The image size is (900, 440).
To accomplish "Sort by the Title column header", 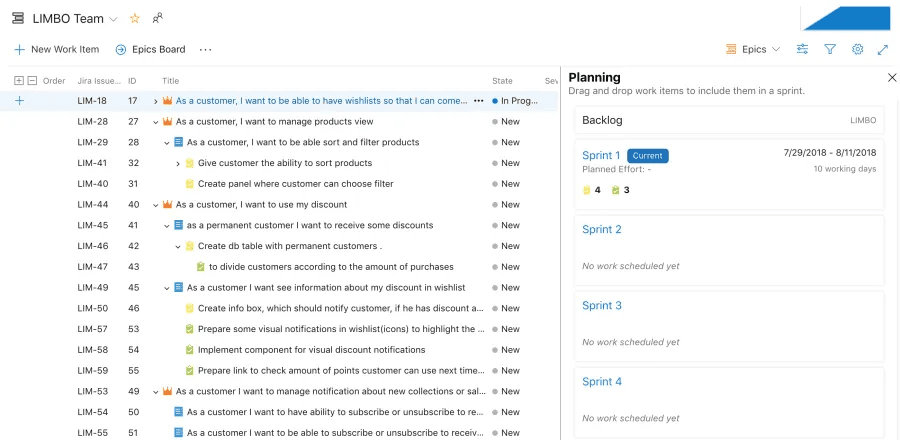I will (x=170, y=81).
